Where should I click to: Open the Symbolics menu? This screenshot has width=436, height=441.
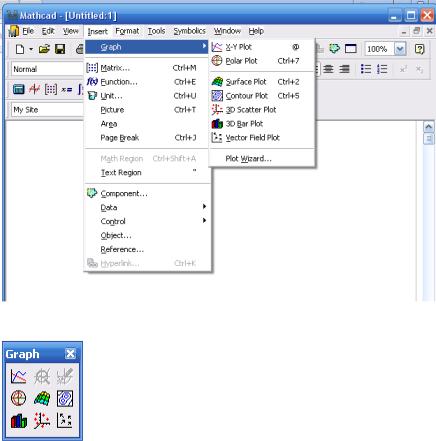tap(189, 31)
